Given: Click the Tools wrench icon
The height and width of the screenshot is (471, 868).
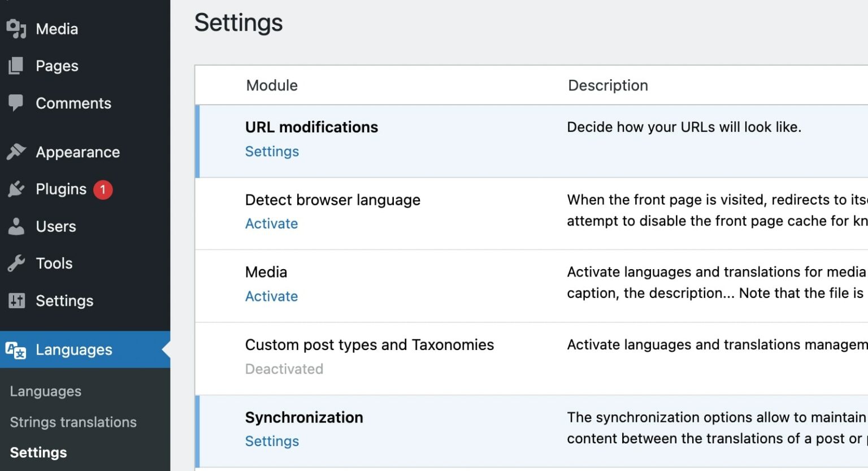Looking at the screenshot, I should pyautogui.click(x=16, y=263).
